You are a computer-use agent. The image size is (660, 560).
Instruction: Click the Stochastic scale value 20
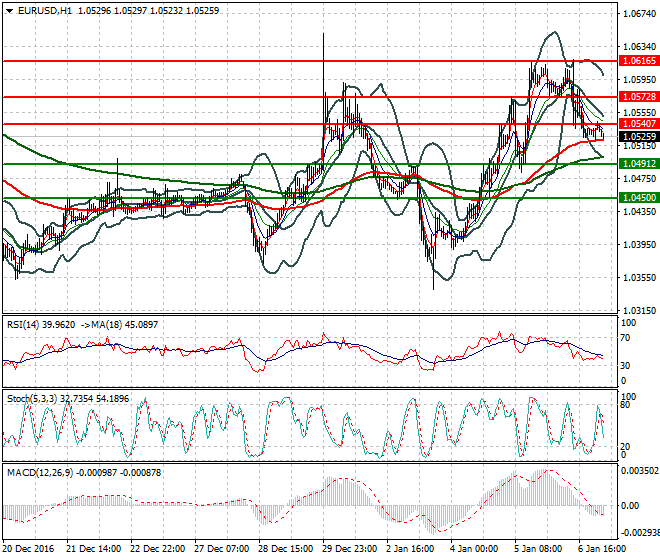[625, 446]
